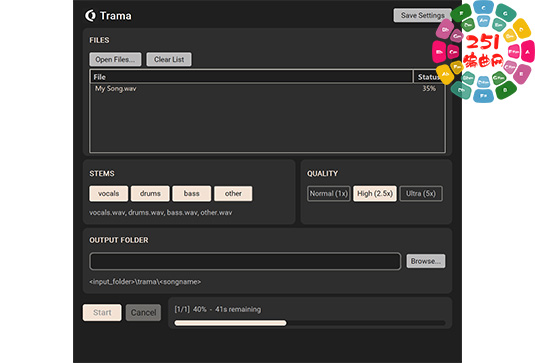Cancel the current processing
The width and height of the screenshot is (535, 363).
point(143,313)
